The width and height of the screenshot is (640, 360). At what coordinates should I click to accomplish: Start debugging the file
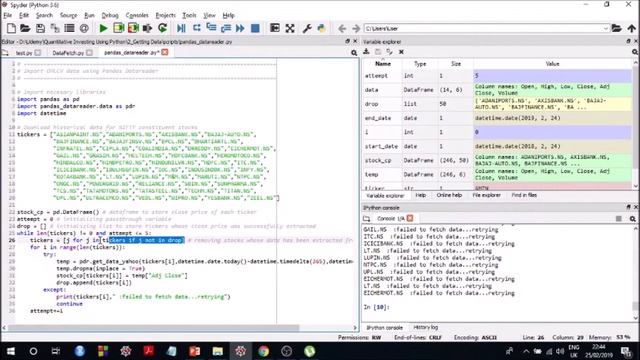181,28
